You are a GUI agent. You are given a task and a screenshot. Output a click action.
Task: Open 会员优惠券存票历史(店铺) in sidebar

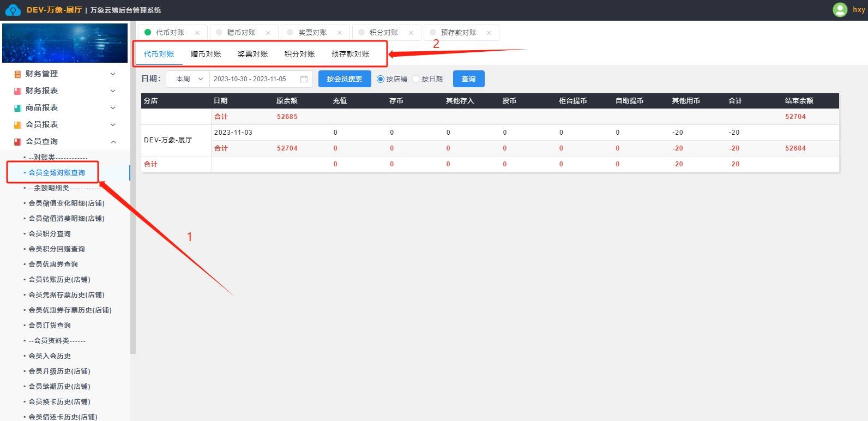tap(70, 310)
